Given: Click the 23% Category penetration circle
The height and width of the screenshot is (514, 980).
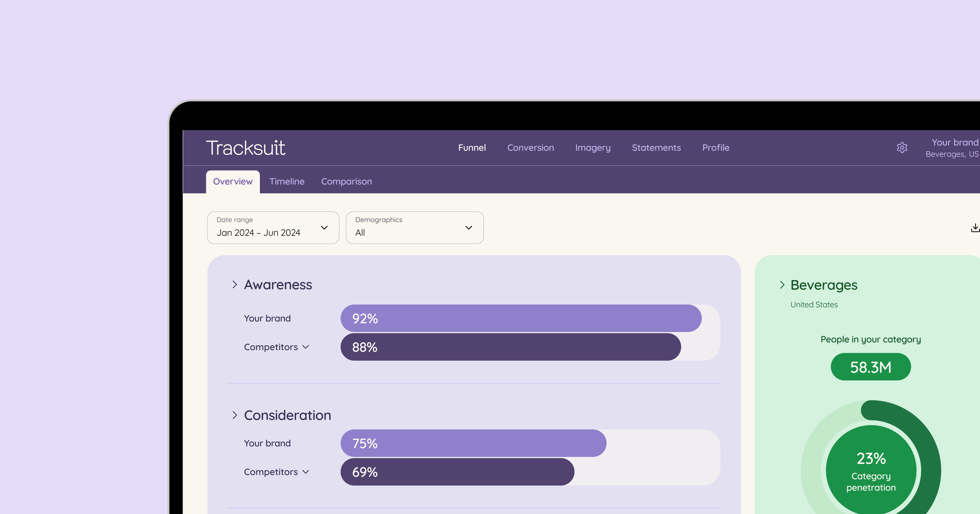Looking at the screenshot, I should click(871, 471).
